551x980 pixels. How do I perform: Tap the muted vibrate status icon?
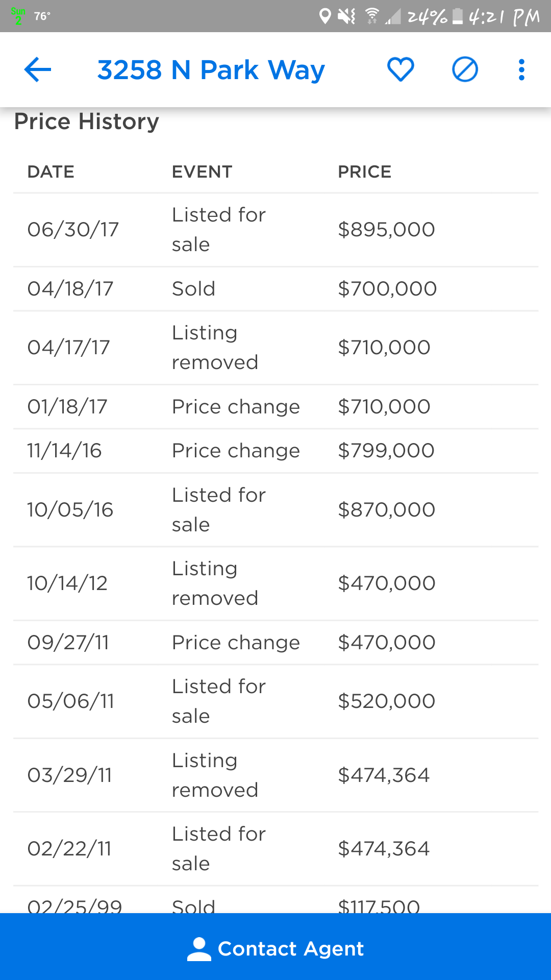pos(347,16)
